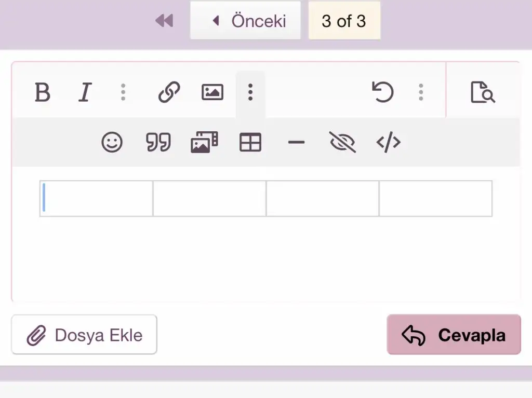Submit reply with Cevapla button
Viewport: 532px width, 398px height.
pos(454,335)
